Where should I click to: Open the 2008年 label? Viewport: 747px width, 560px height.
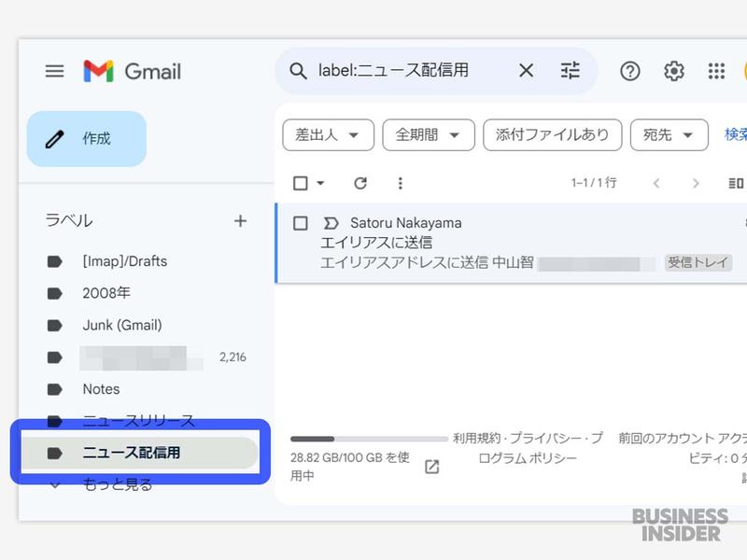click(106, 293)
